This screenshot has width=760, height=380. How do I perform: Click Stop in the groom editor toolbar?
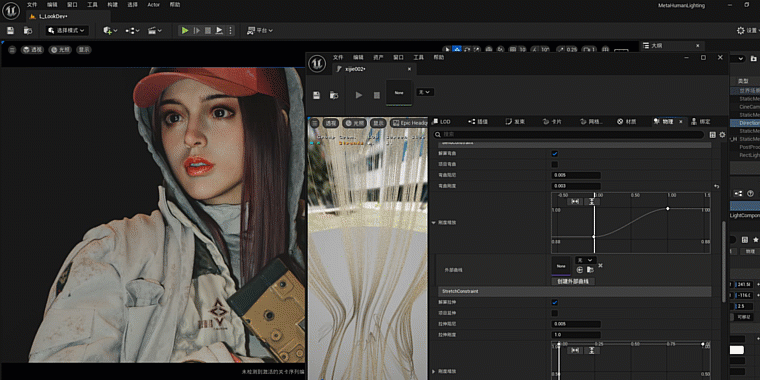pyautogui.click(x=377, y=95)
